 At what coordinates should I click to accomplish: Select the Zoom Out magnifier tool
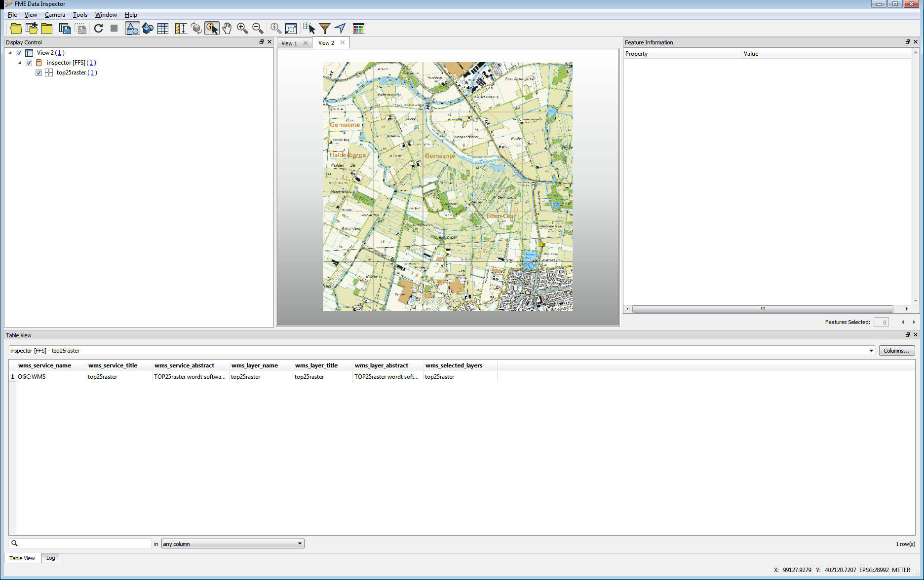[258, 29]
